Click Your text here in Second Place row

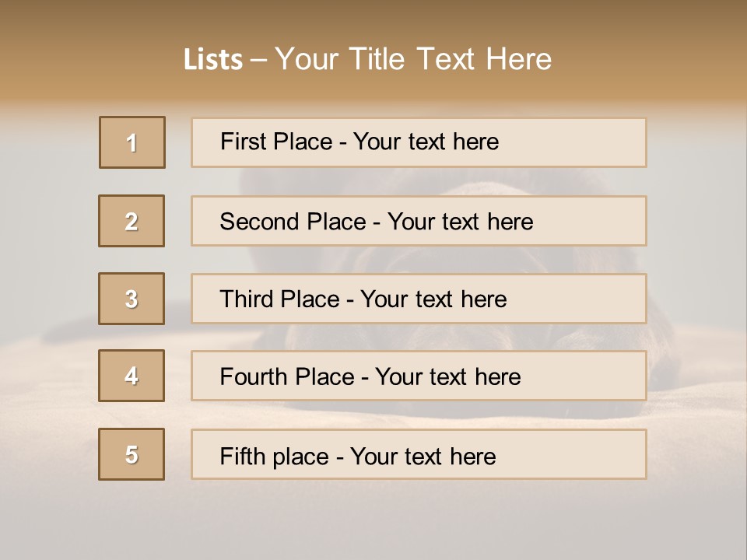(x=460, y=222)
